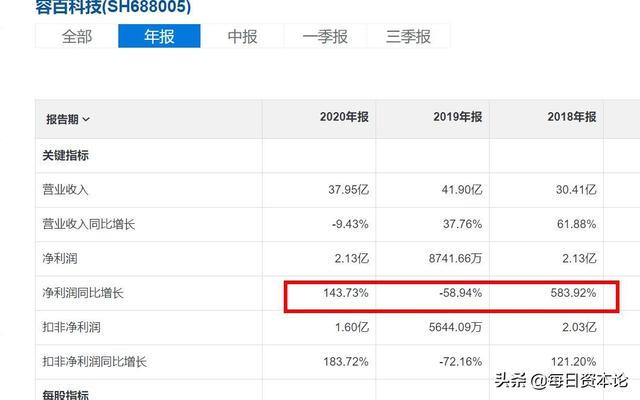Image resolution: width=640 pixels, height=400 pixels.
Task: Click the 营业收入同比增长 row label
Action: (89, 224)
